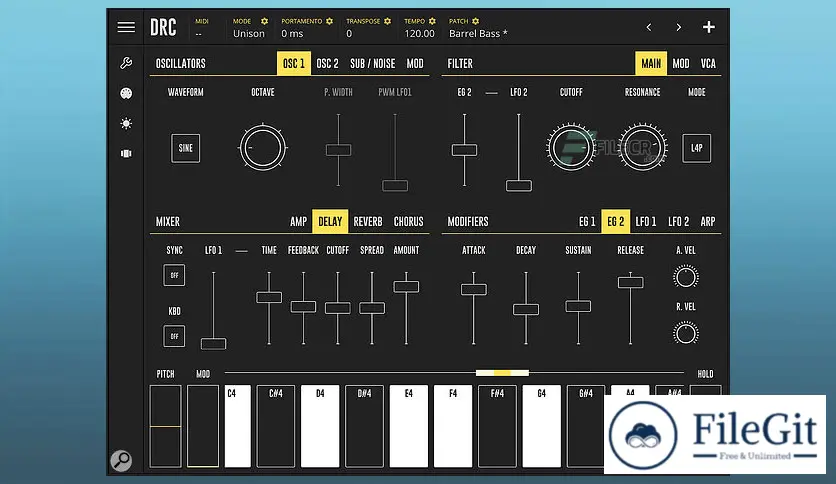Open TEMPO settings gear
The height and width of the screenshot is (484, 836).
[432, 21]
